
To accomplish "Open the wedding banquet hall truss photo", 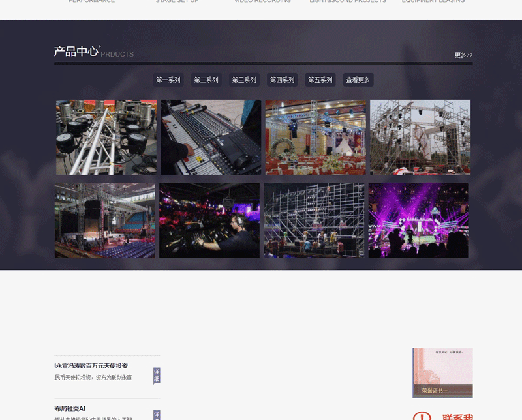I will coord(315,137).
